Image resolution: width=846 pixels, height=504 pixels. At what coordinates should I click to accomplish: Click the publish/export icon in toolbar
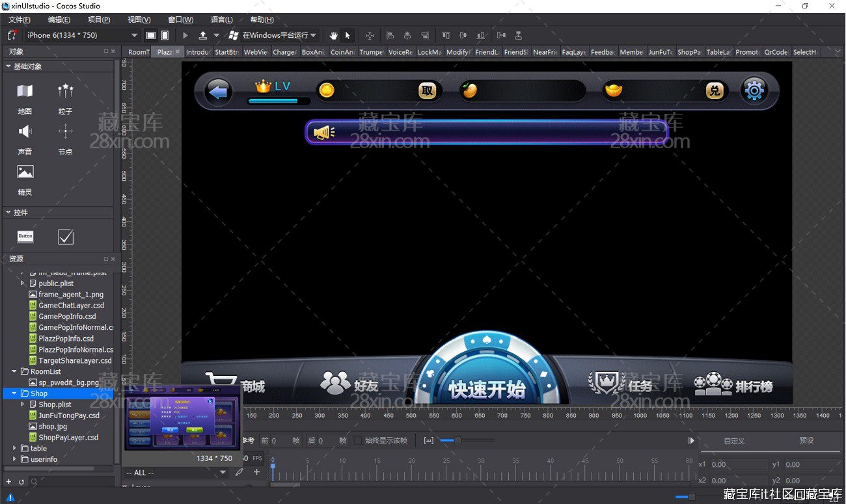coord(202,35)
